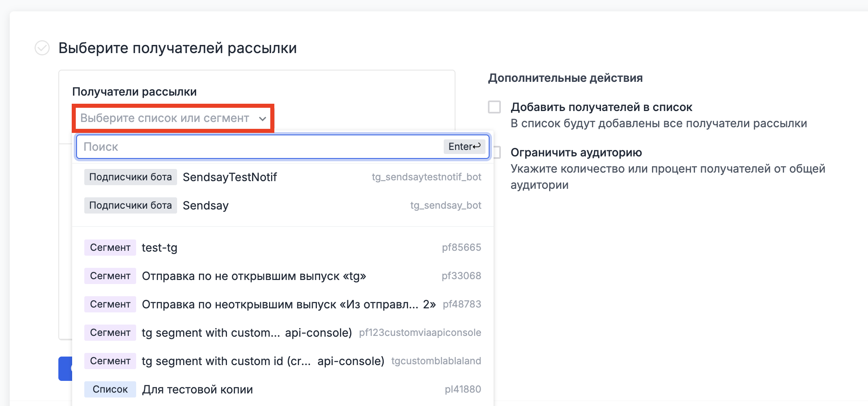Select bot subscribers "Sendsay"
Viewport: 868px width, 406px height.
click(205, 205)
